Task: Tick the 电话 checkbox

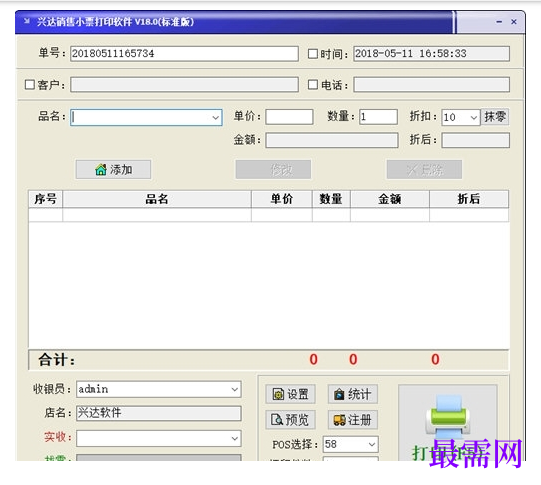Action: (x=313, y=85)
